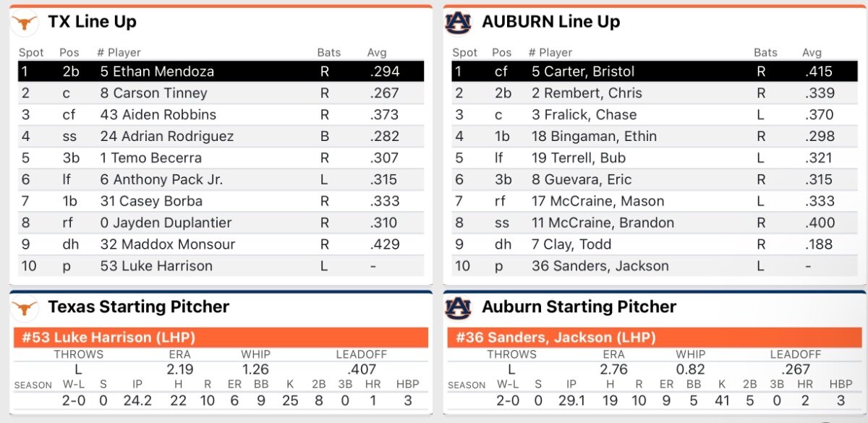Open the TX Line Up heading

tap(92, 22)
